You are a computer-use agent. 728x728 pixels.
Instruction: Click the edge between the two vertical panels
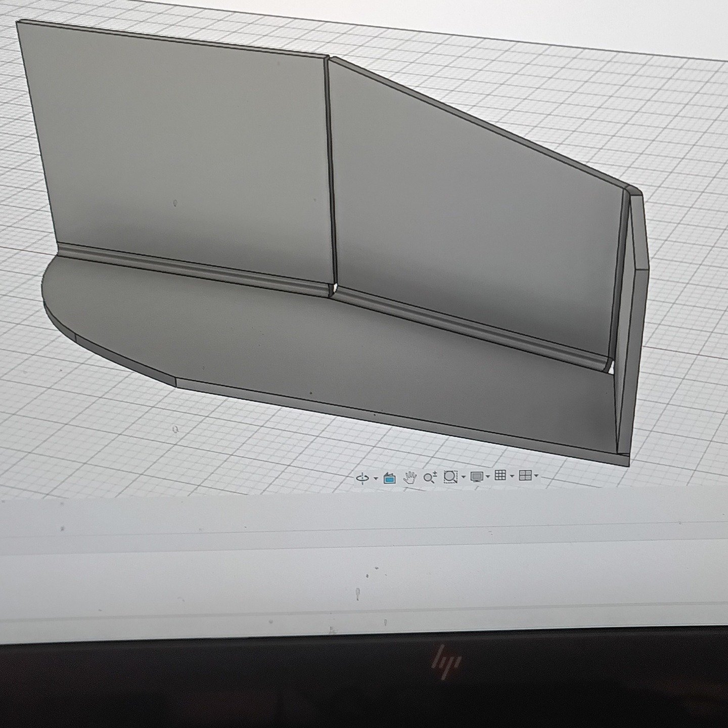[x=331, y=177]
